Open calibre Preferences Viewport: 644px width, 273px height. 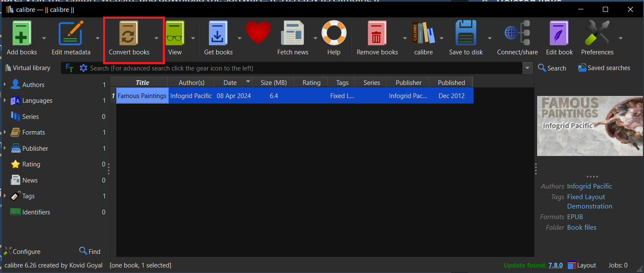click(x=597, y=33)
